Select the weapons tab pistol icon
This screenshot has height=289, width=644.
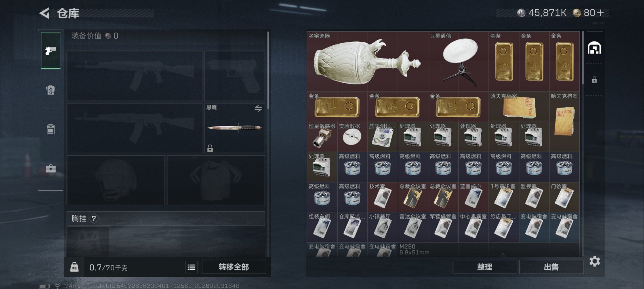click(51, 50)
